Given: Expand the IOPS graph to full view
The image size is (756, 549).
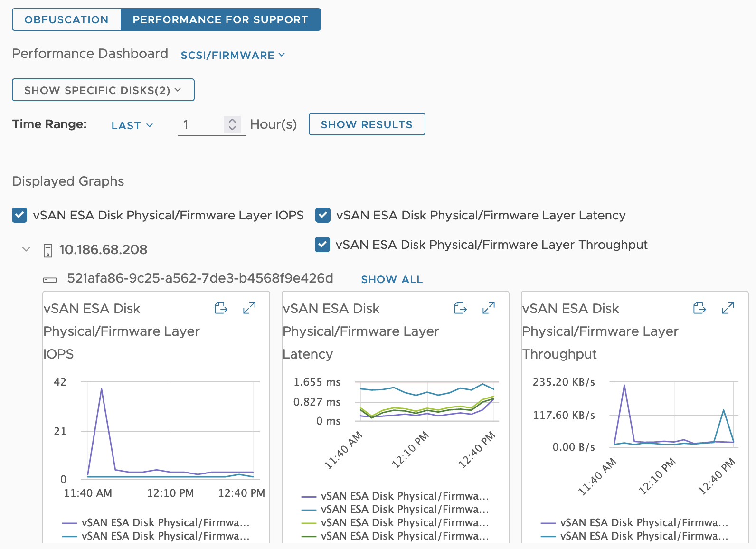Looking at the screenshot, I should [249, 308].
